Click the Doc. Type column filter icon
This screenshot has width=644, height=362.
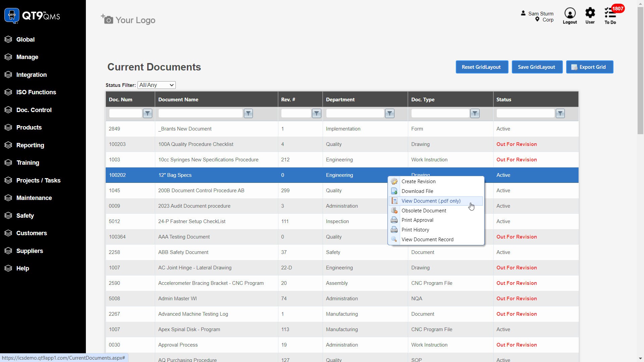(475, 113)
